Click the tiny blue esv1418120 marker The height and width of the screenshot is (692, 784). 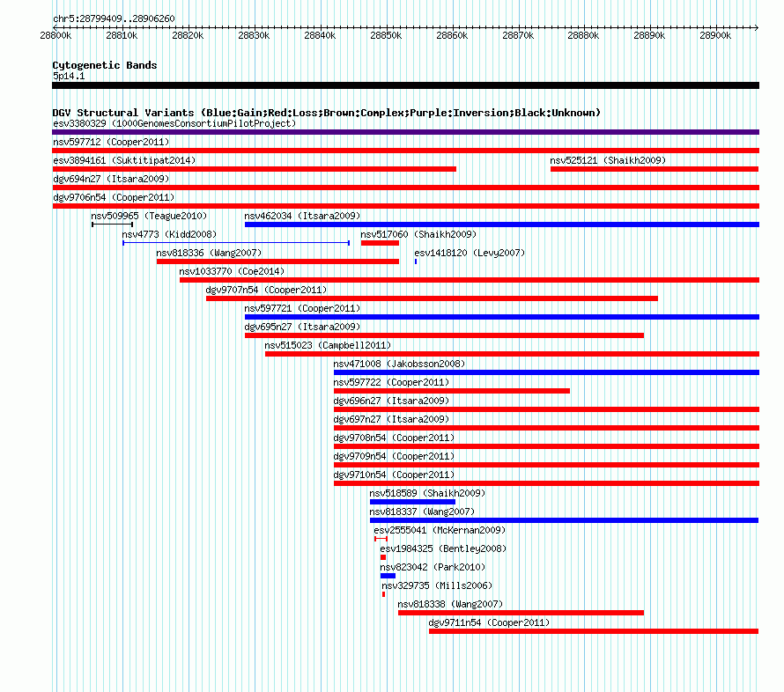pos(416,261)
